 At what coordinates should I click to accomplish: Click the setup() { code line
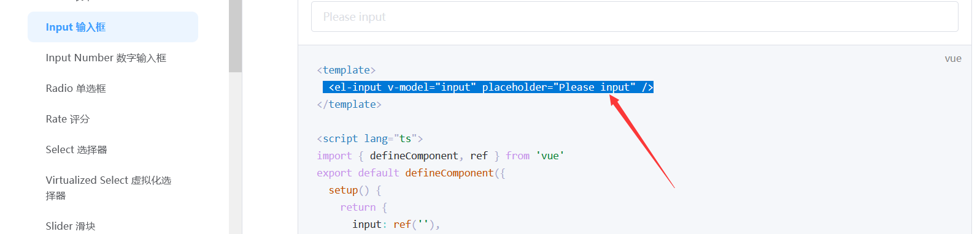pyautogui.click(x=355, y=190)
